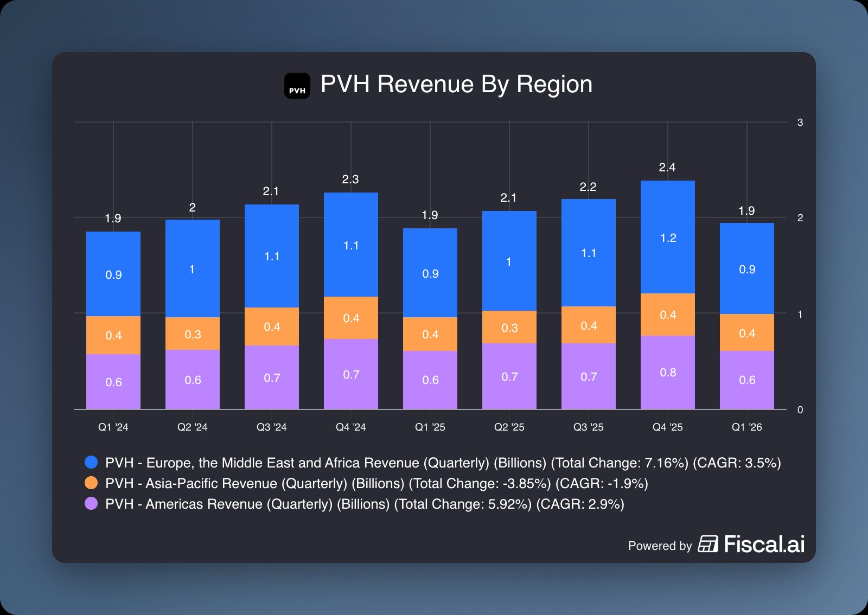868x615 pixels.
Task: Click the blue Europe legend dot
Action: 91,462
